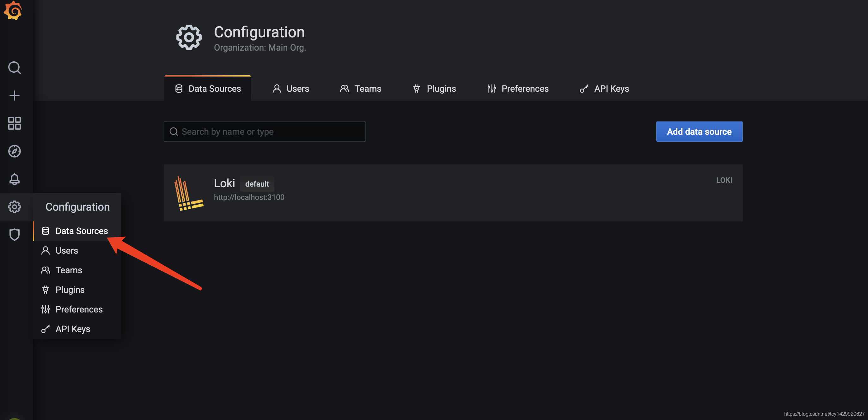Switch to the Users tab
Screen dimensions: 868x420
point(290,89)
